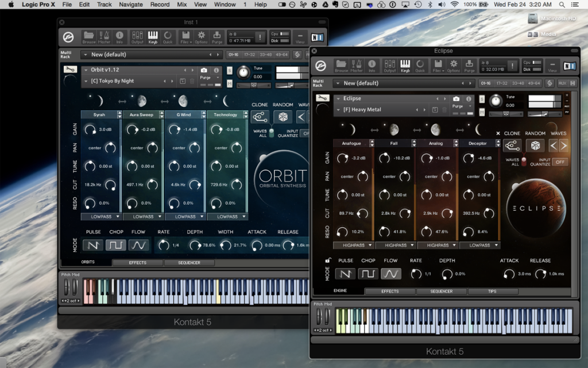The image size is (588, 368).
Task: Click the Master icon in the Inst 1 window
Action: click(x=104, y=37)
